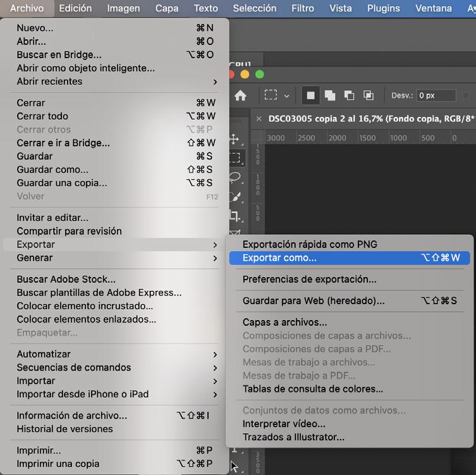Select the Rectangular Marquee tool in toolbar
The width and height of the screenshot is (476, 475).
pos(236,157)
